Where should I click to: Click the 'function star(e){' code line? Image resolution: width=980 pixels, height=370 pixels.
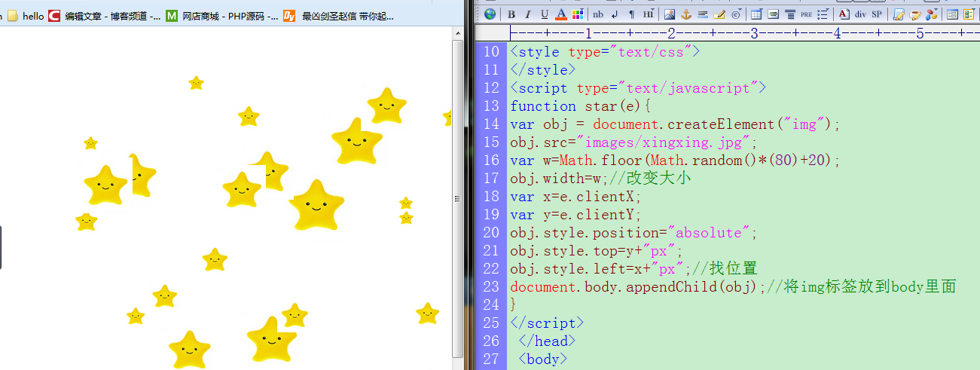(x=581, y=106)
